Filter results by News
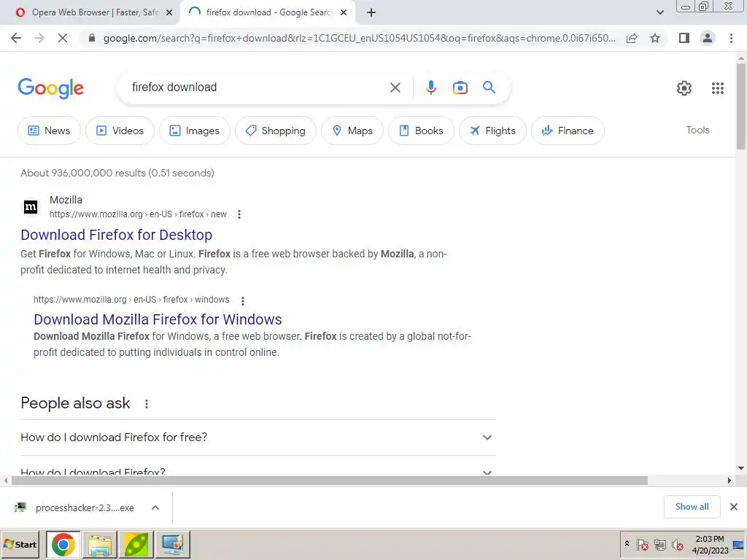Image resolution: width=747 pixels, height=560 pixels. click(x=49, y=131)
